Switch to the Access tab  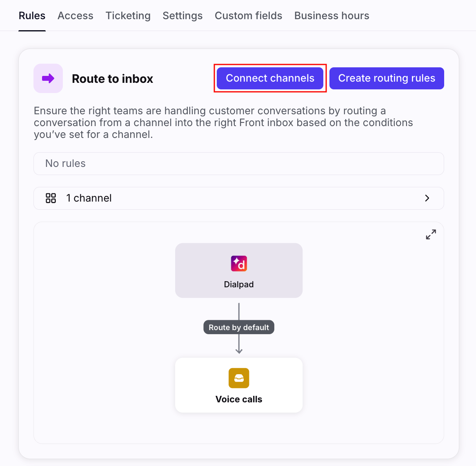point(76,16)
